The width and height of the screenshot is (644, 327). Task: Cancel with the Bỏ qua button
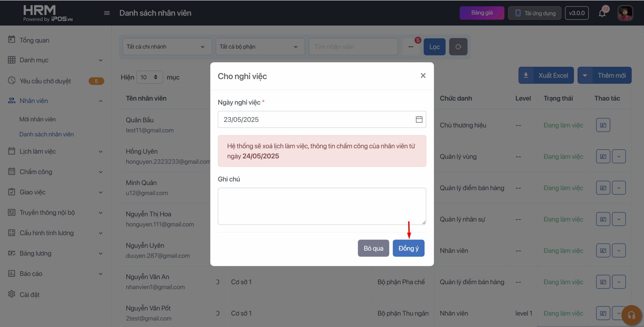coord(373,248)
